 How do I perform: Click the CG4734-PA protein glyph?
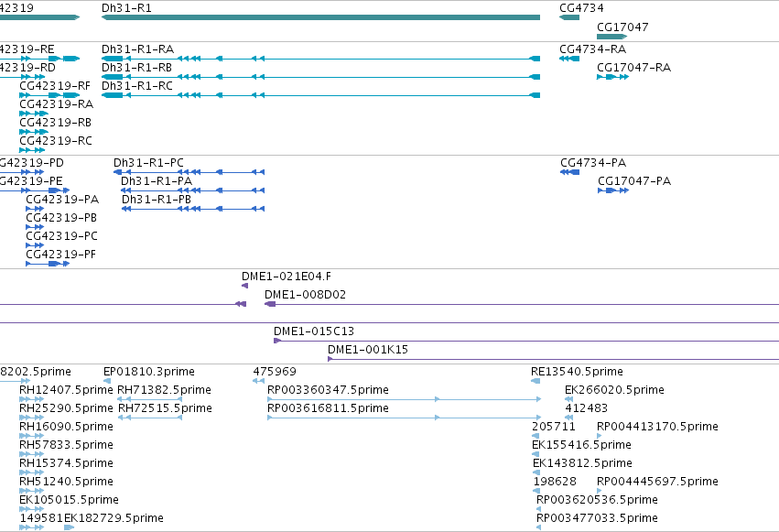tap(569, 172)
